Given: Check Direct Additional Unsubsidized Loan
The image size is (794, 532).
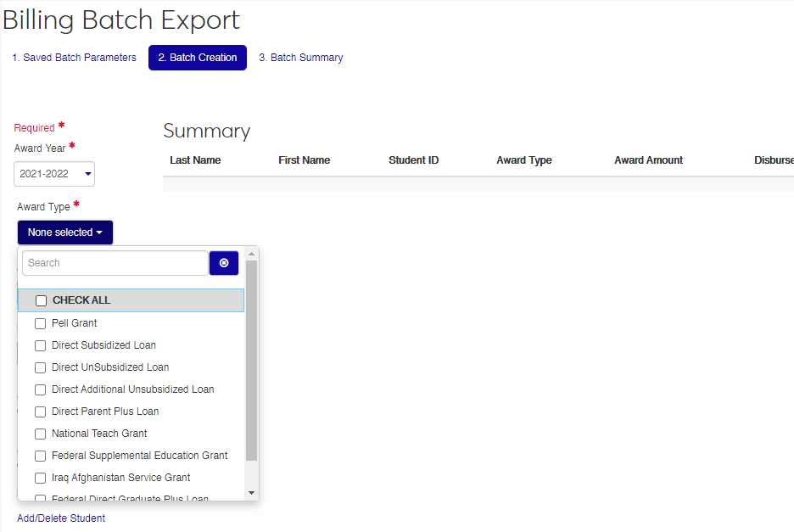Looking at the screenshot, I should [x=40, y=389].
